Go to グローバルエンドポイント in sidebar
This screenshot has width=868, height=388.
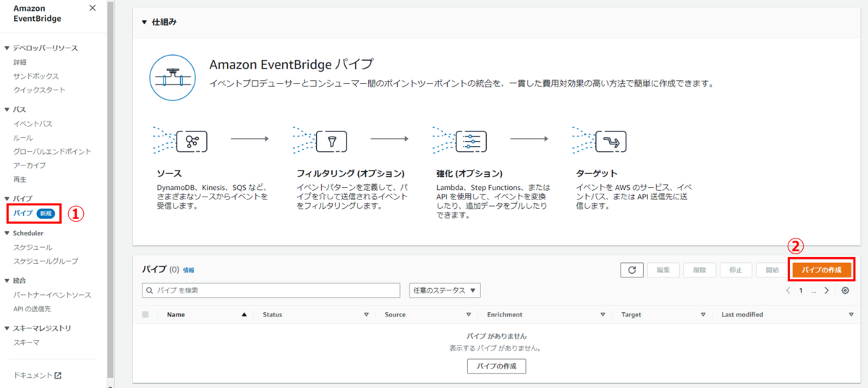tap(52, 152)
